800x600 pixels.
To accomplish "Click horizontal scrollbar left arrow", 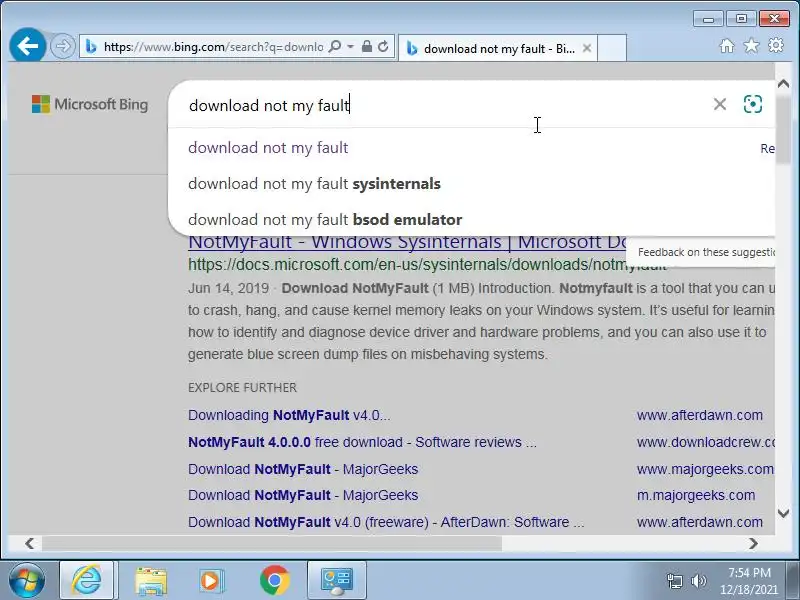I will pyautogui.click(x=30, y=544).
